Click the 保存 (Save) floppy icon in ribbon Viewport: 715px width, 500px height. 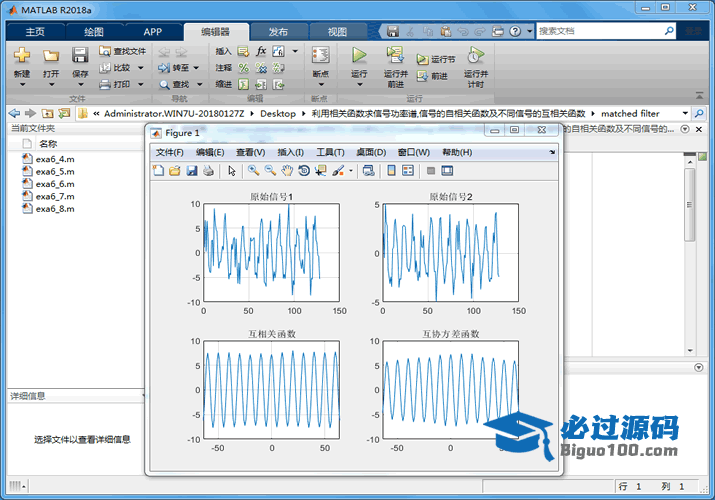point(80,55)
